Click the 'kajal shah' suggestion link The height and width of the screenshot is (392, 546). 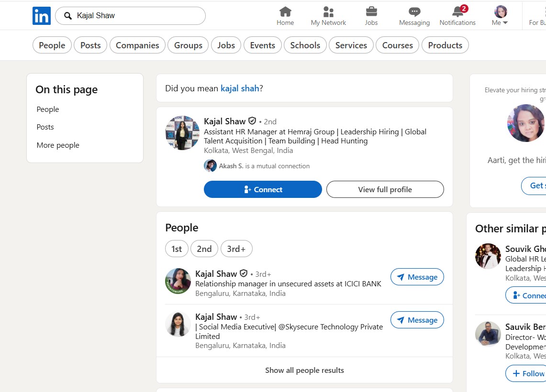pyautogui.click(x=240, y=88)
